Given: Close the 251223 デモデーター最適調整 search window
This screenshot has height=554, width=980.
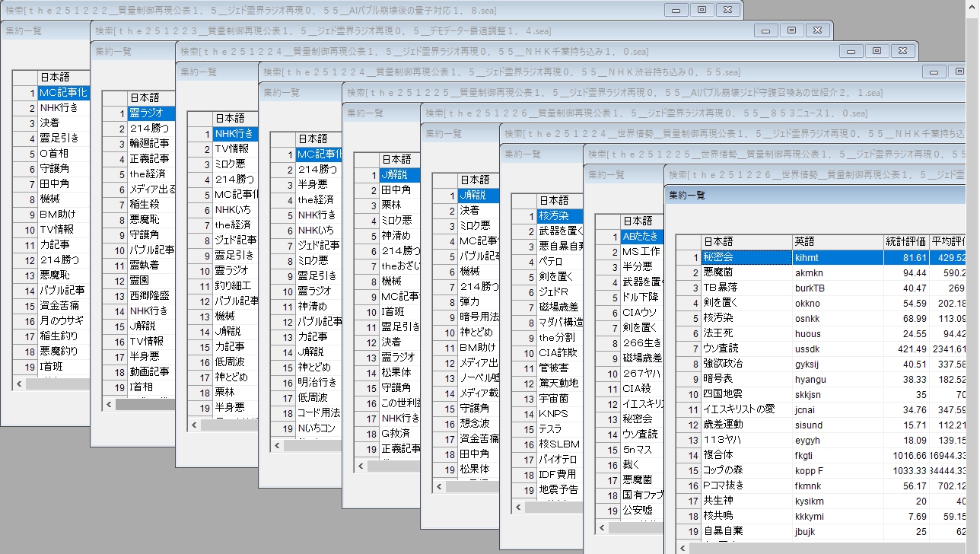Looking at the screenshot, I should (x=818, y=30).
